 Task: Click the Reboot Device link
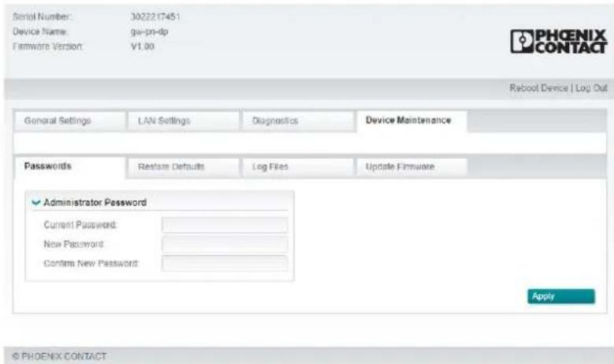coord(538,88)
